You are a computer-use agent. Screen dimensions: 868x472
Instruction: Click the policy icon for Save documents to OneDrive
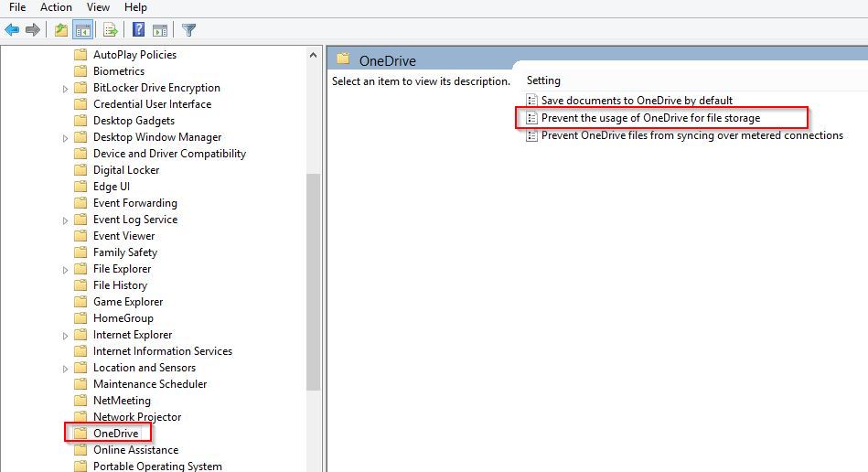(x=531, y=100)
